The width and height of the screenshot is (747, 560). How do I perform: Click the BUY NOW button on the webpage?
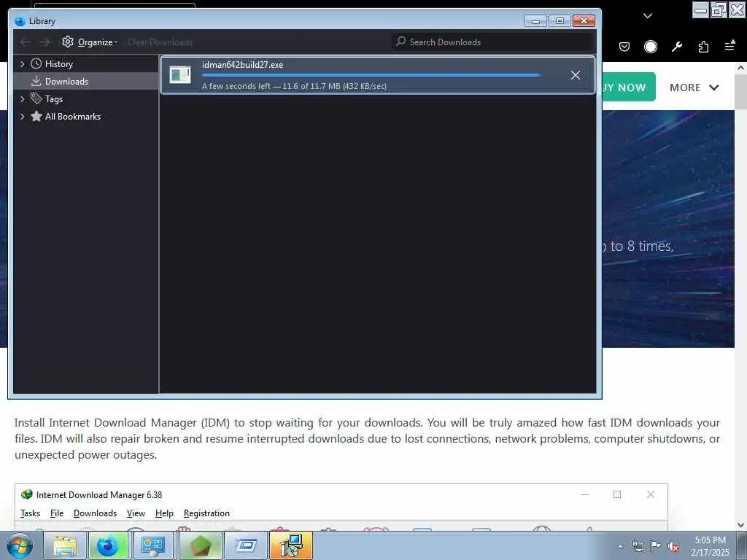[x=630, y=87]
